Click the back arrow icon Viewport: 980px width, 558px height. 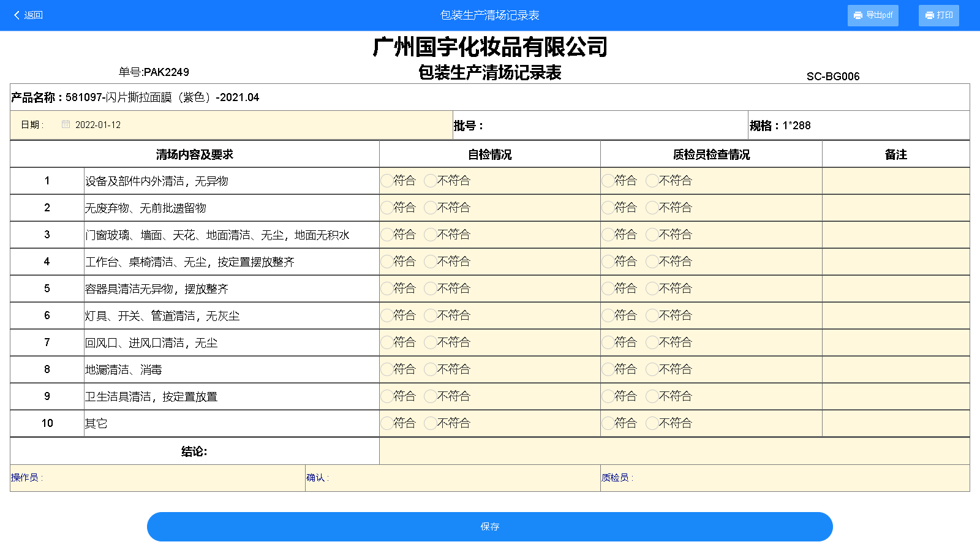click(x=17, y=15)
